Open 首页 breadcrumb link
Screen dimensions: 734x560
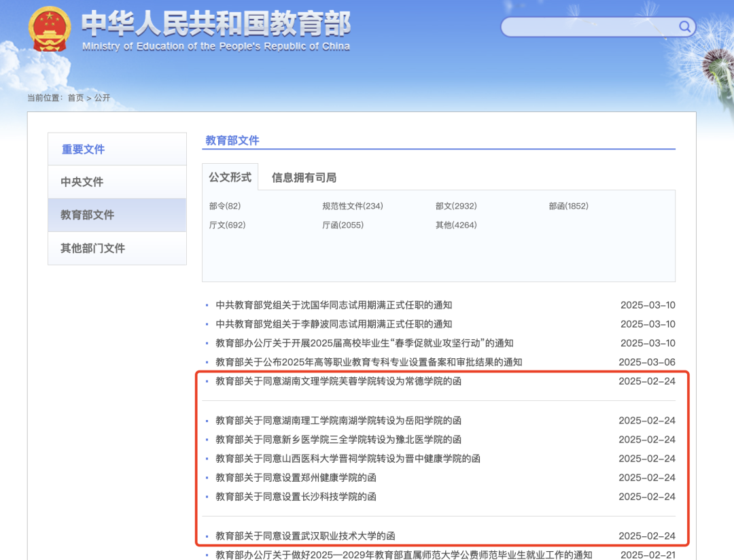coord(75,98)
